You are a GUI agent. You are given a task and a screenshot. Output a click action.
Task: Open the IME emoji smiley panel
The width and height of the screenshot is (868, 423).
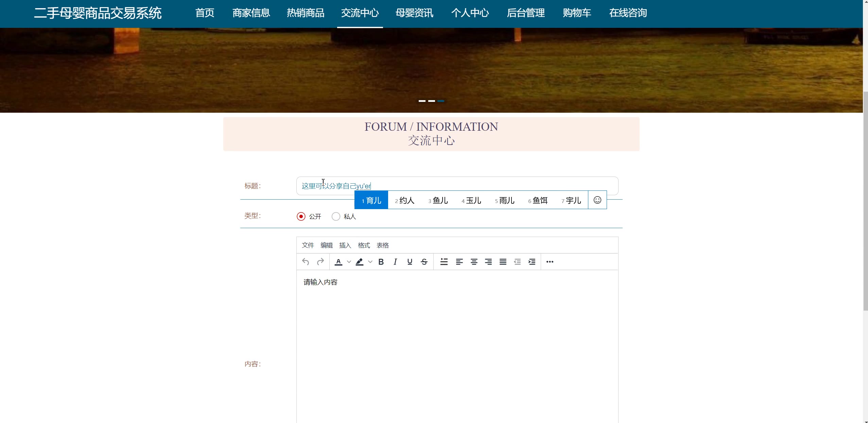597,200
